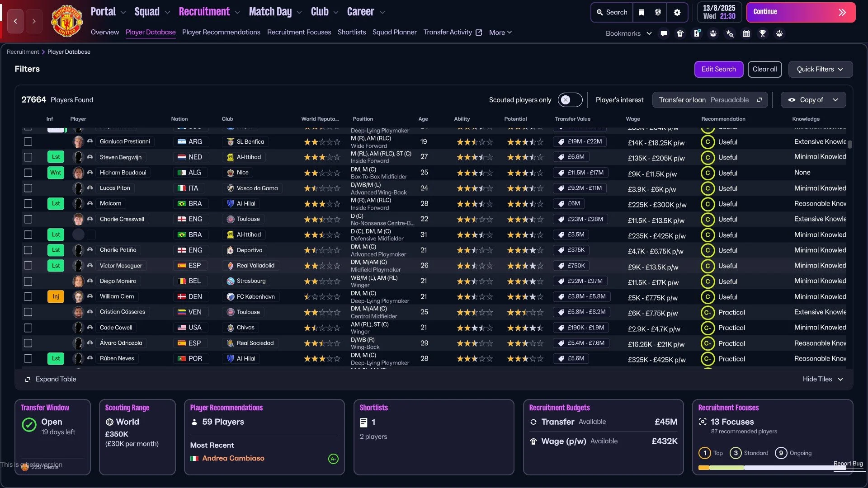Switch to the Overview tab
The image size is (868, 488).
[105, 32]
